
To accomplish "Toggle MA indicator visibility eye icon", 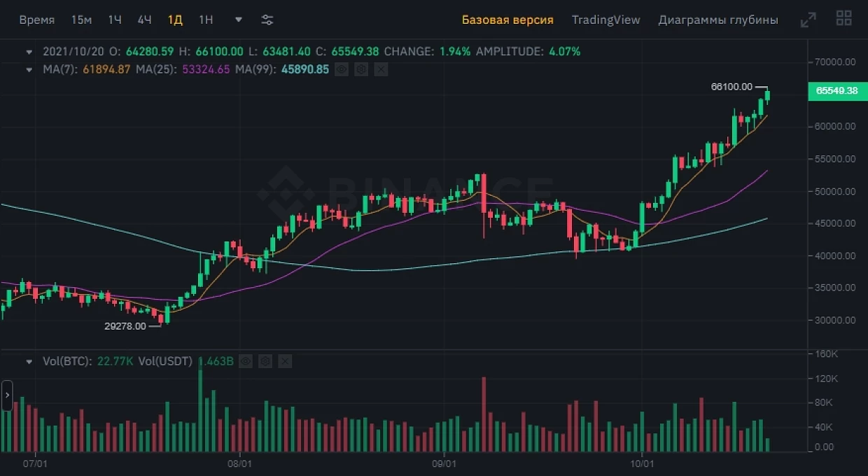I will tap(342, 69).
